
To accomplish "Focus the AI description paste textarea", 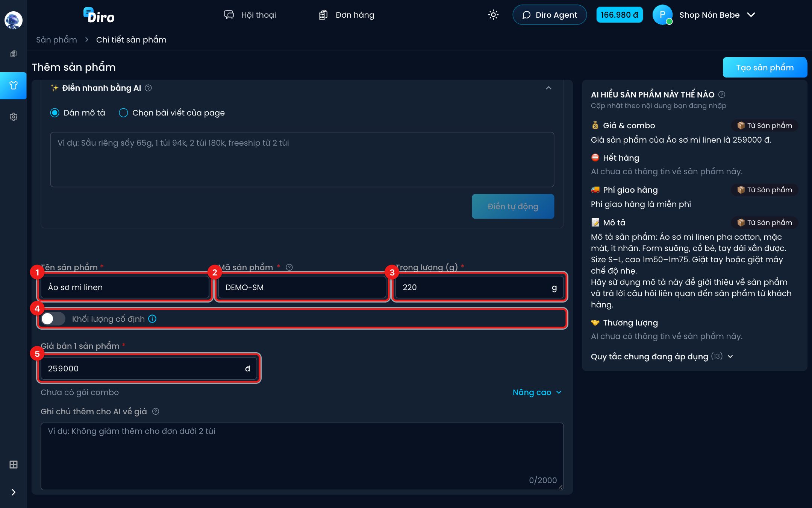I will 302,160.
